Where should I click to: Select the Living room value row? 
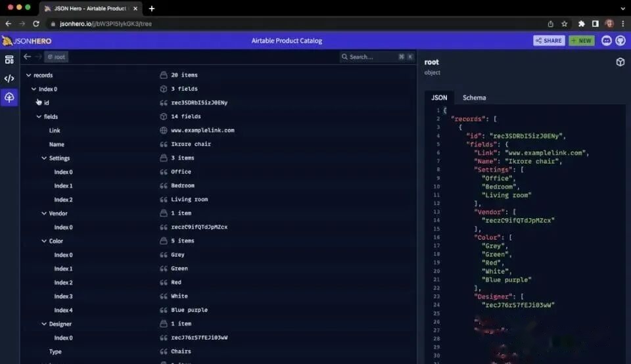pyautogui.click(x=218, y=200)
